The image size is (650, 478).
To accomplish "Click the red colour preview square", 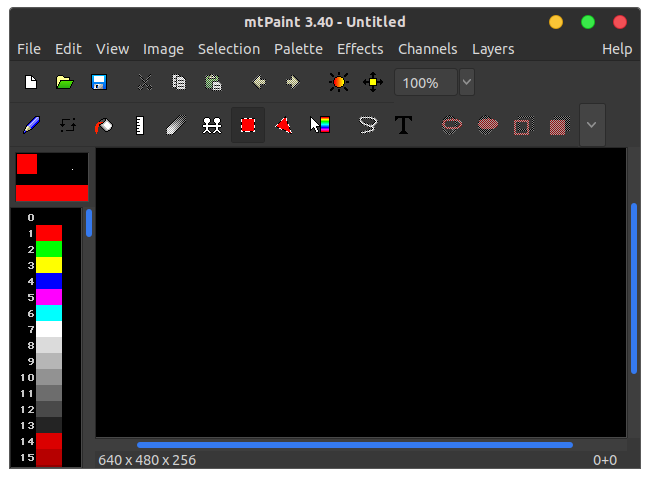I will tap(27, 164).
